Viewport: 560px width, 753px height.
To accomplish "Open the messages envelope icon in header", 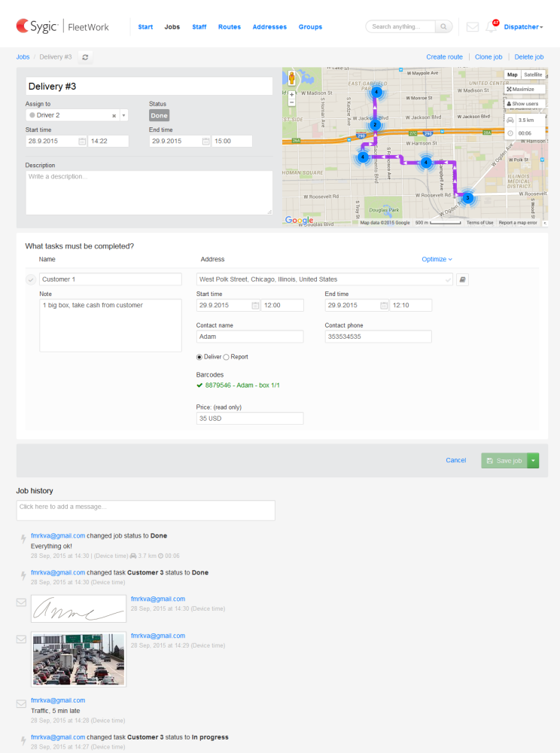I will coord(473,27).
